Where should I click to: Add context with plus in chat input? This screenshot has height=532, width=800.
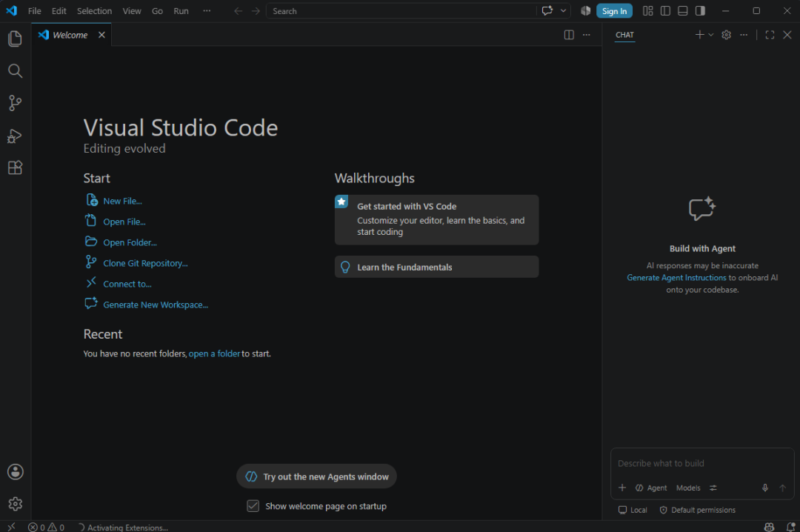click(x=622, y=488)
